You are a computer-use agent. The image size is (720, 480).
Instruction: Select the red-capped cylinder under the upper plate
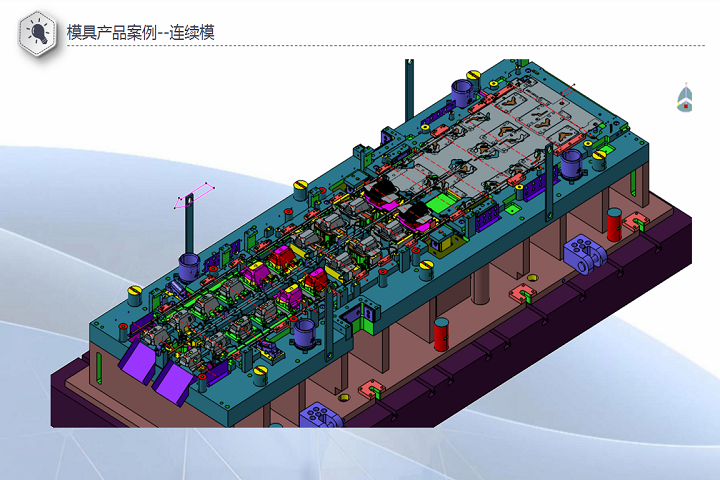[x=441, y=333]
